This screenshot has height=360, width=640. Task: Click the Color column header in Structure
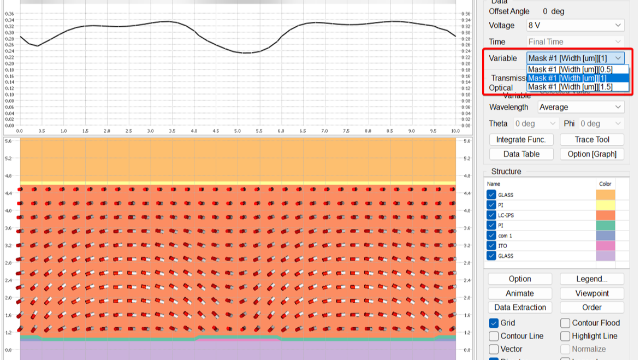tap(605, 184)
